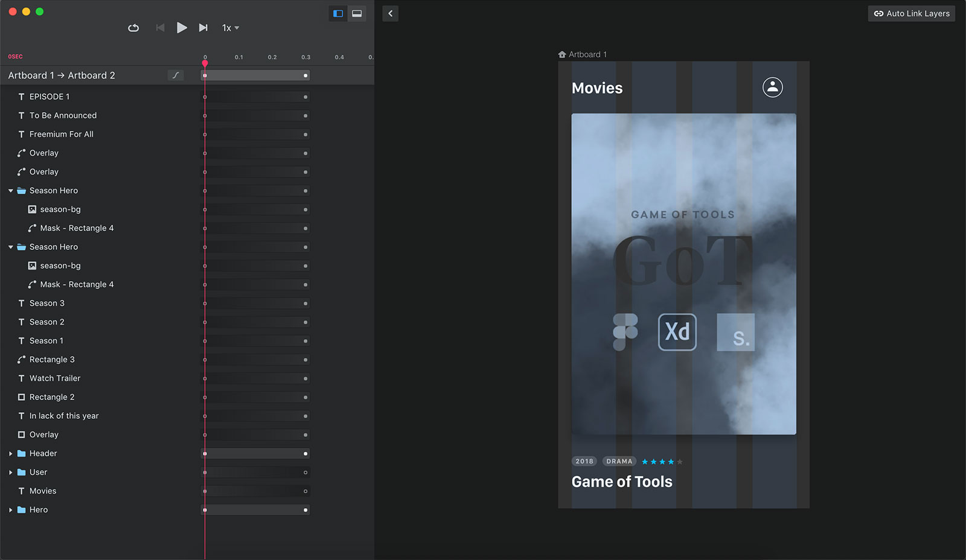Viewport: 966px width, 560px height.
Task: Click the back chevron button
Action: [x=391, y=13]
